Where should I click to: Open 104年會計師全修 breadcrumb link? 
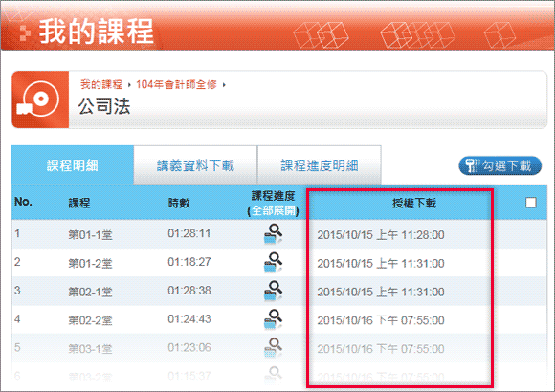[176, 84]
